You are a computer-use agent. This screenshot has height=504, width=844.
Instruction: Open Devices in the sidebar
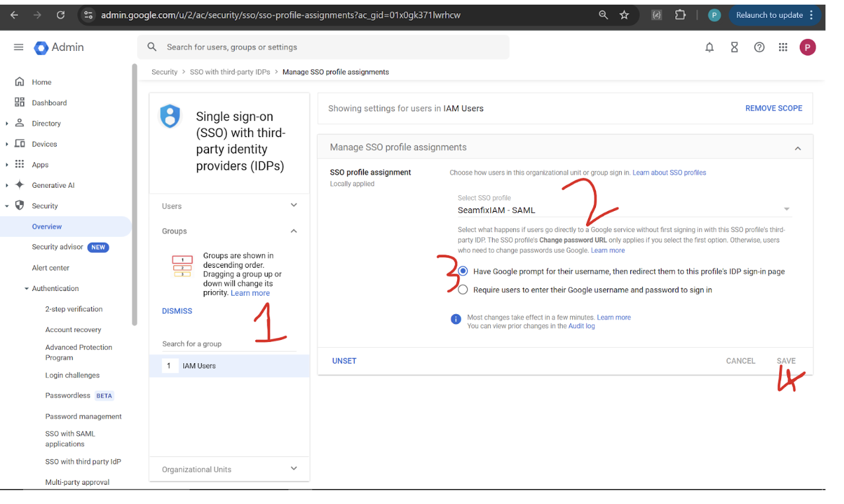point(44,144)
